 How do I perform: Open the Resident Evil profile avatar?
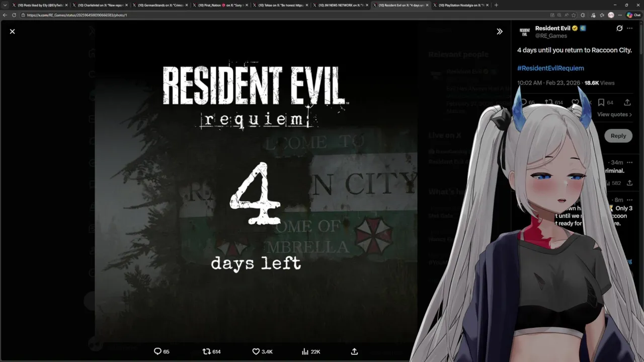pyautogui.click(x=524, y=32)
